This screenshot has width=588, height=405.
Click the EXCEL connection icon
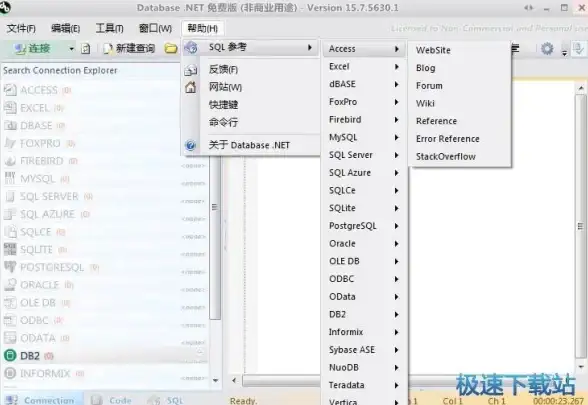(10, 108)
